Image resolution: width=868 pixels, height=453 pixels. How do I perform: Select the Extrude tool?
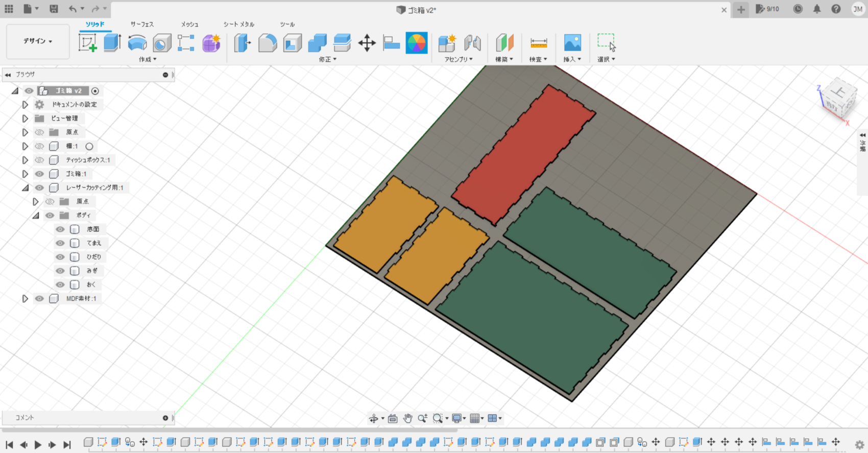(112, 43)
